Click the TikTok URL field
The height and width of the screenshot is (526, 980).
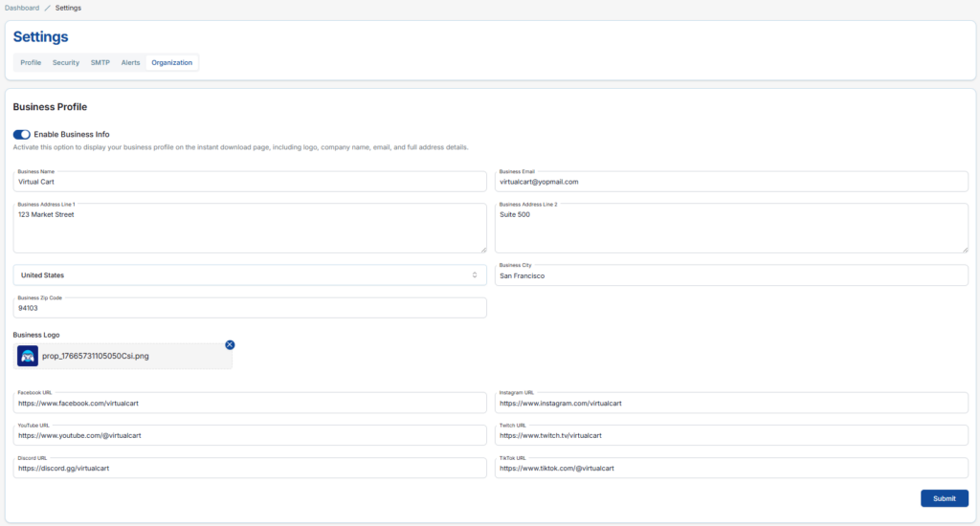click(731, 469)
